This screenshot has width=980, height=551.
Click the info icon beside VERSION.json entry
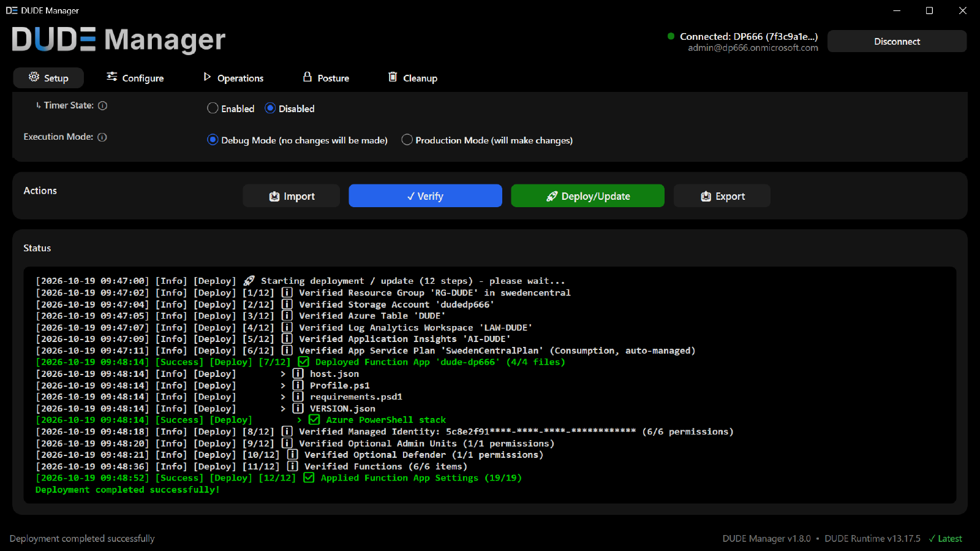(x=298, y=408)
